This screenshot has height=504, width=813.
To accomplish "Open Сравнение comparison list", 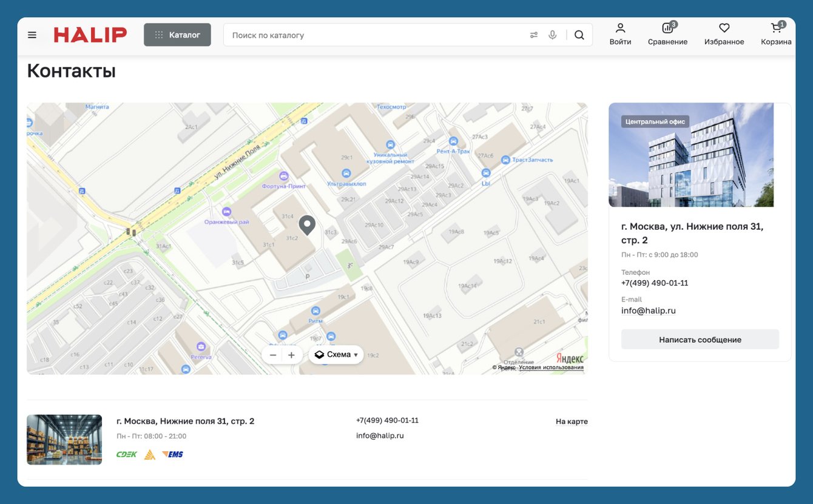I will [x=667, y=34].
